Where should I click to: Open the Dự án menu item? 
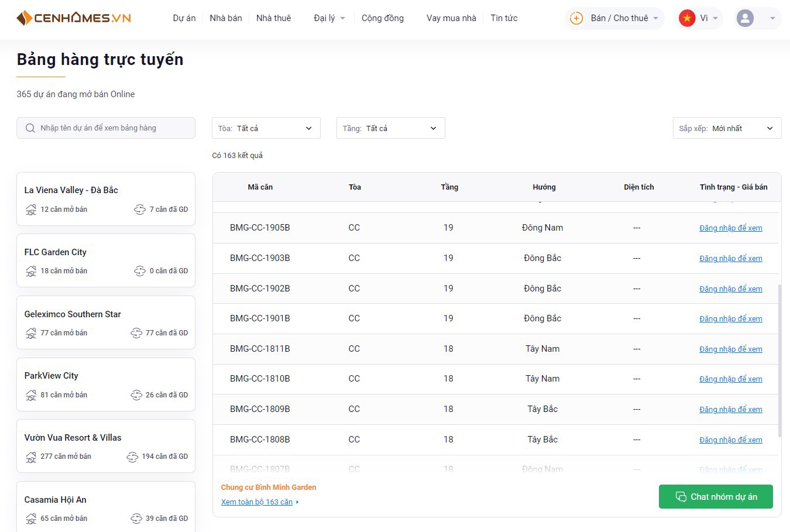click(184, 18)
